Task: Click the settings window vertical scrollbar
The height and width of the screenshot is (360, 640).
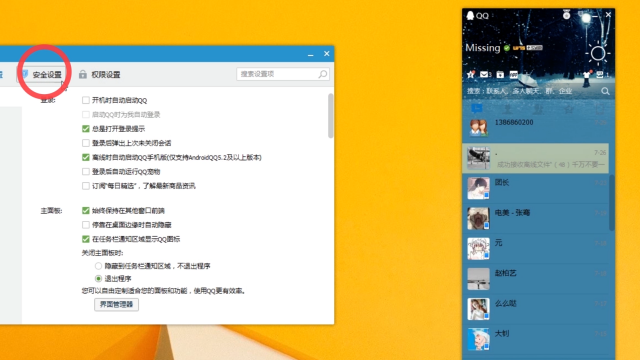Action: coord(330,116)
